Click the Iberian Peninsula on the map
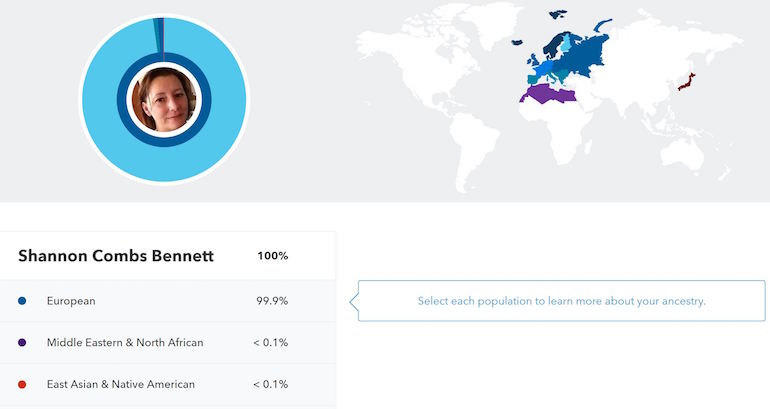This screenshot has width=770, height=409. (x=533, y=79)
